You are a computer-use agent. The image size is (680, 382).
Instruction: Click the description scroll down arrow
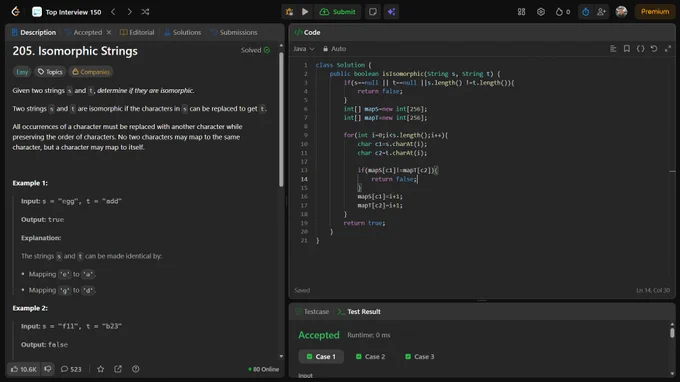(x=281, y=356)
